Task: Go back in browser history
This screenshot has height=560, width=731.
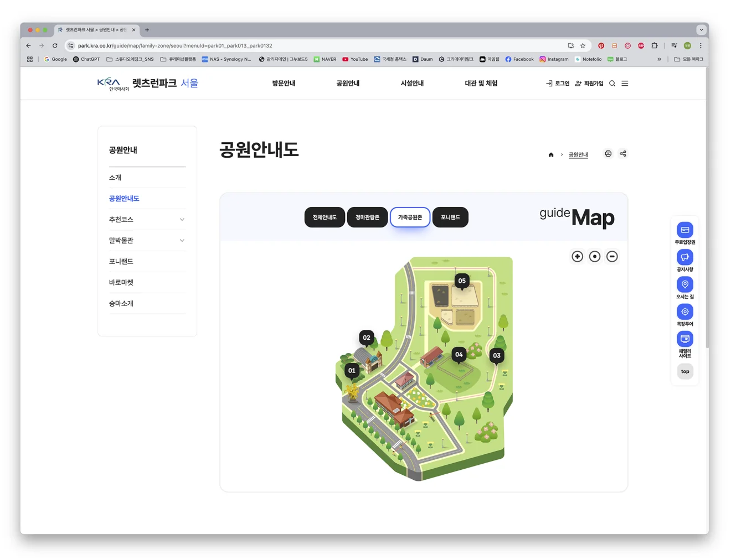Action: [x=29, y=46]
